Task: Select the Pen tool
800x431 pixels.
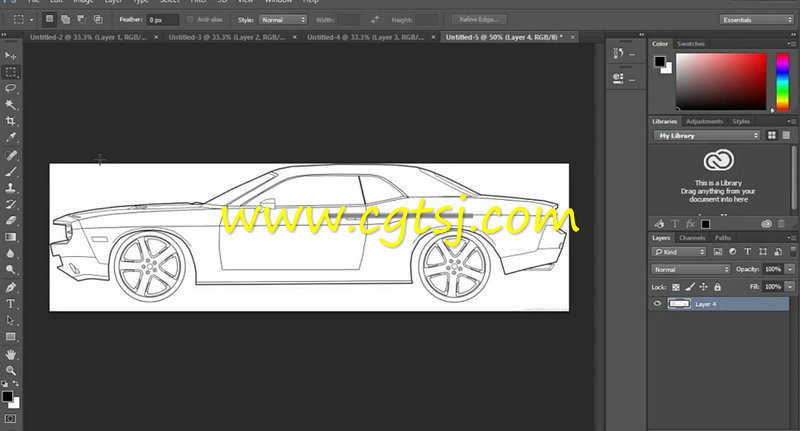Action: (10, 287)
